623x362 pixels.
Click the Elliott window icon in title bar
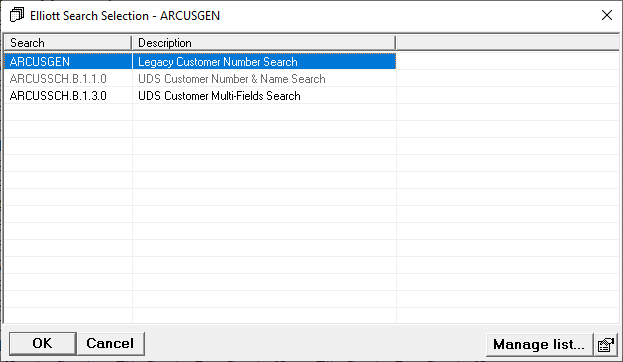[x=17, y=15]
